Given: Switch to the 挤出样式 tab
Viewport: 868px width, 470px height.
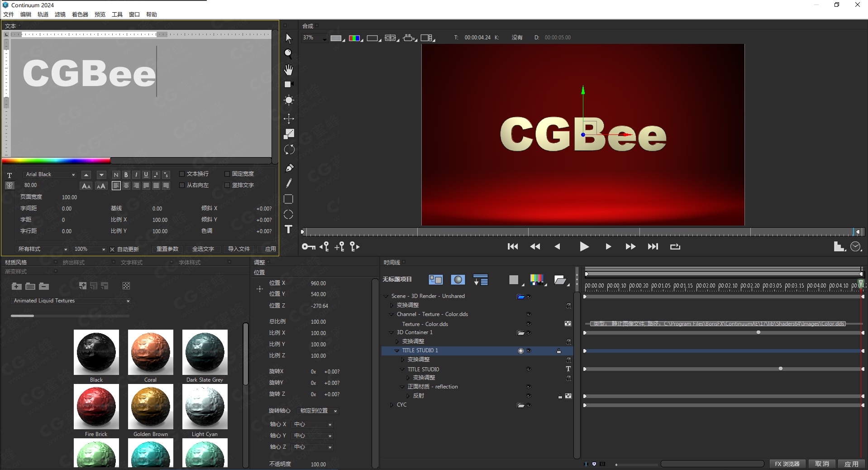Looking at the screenshot, I should pyautogui.click(x=73, y=263).
